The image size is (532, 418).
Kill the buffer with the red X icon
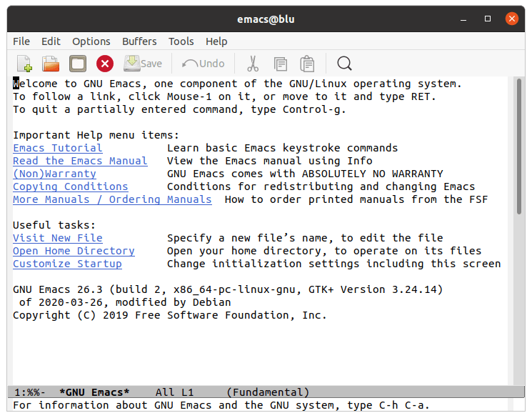[x=105, y=64]
